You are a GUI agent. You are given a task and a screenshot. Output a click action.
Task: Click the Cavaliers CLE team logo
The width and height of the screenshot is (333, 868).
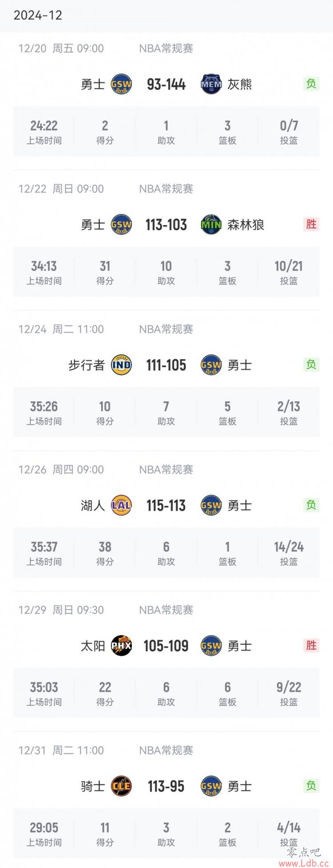121,786
